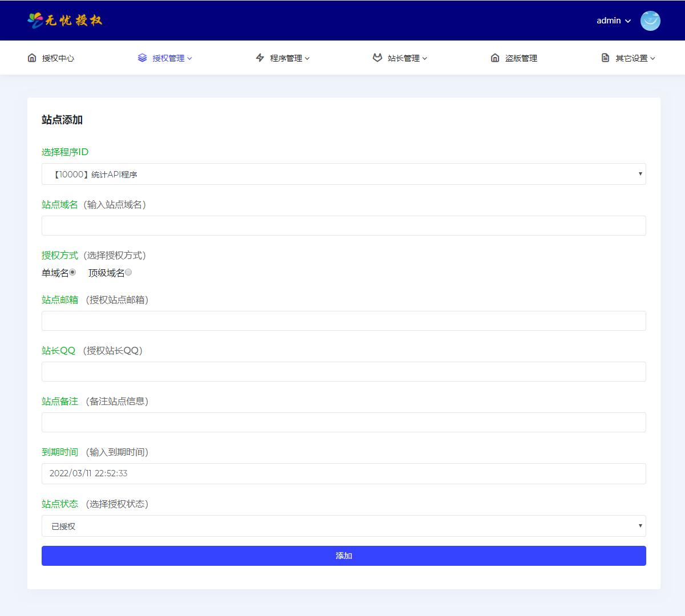Click the 到期时间 date input field
The width and height of the screenshot is (685, 616).
click(x=343, y=473)
